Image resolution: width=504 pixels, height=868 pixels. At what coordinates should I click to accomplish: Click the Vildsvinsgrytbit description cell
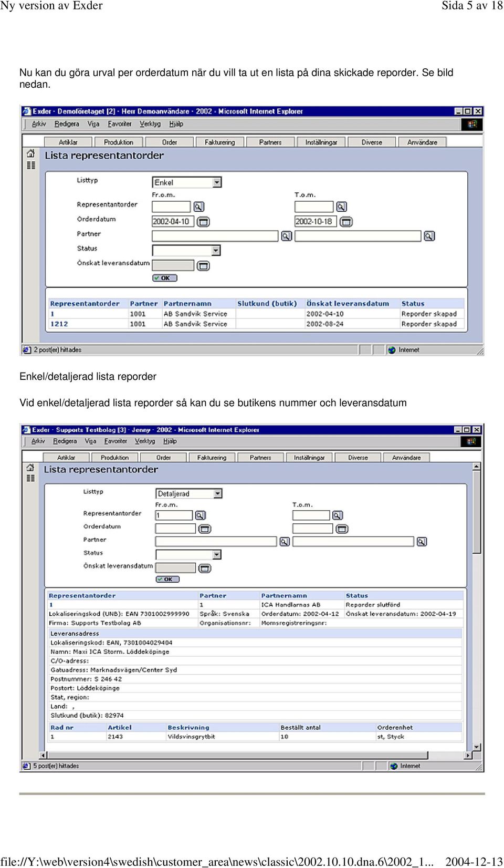(192, 737)
